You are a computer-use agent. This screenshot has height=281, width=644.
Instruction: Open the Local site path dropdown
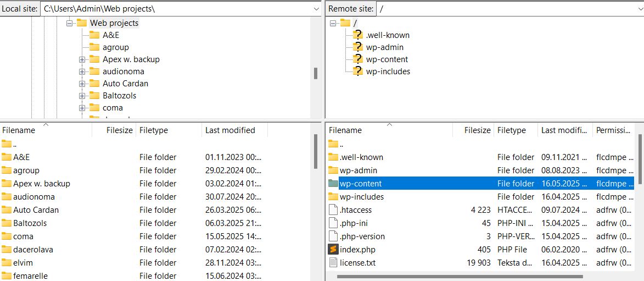click(x=316, y=9)
